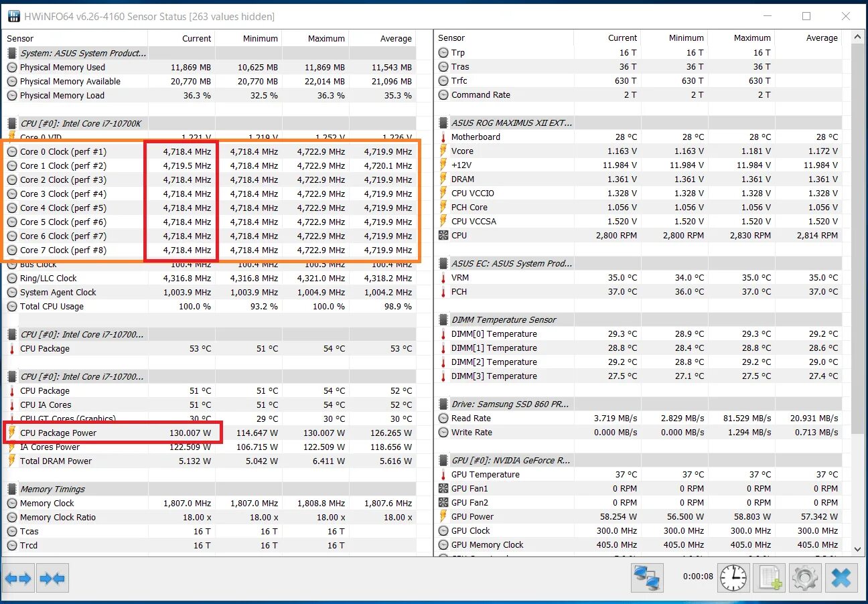Viewport: 868px width, 604px height.
Task: Open sensor settings with the gear icon
Action: (x=804, y=577)
